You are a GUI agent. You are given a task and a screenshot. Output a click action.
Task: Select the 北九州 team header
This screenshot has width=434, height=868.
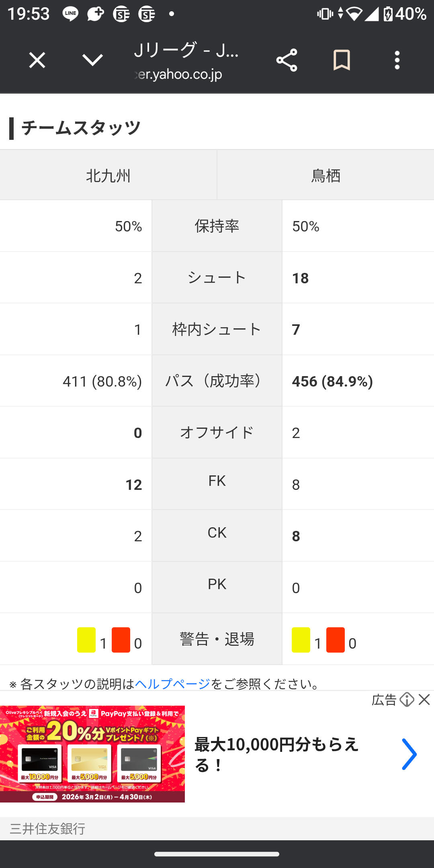pyautogui.click(x=108, y=176)
